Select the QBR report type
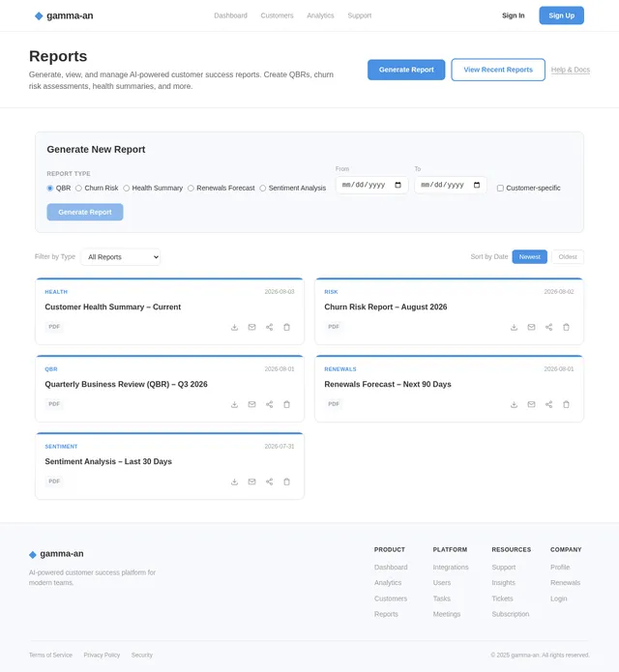 (x=49, y=189)
